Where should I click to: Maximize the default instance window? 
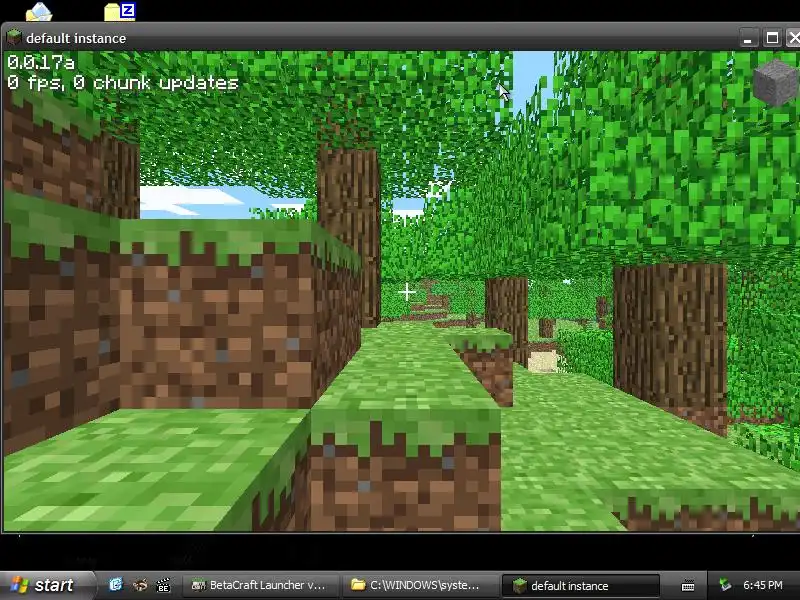(772, 38)
